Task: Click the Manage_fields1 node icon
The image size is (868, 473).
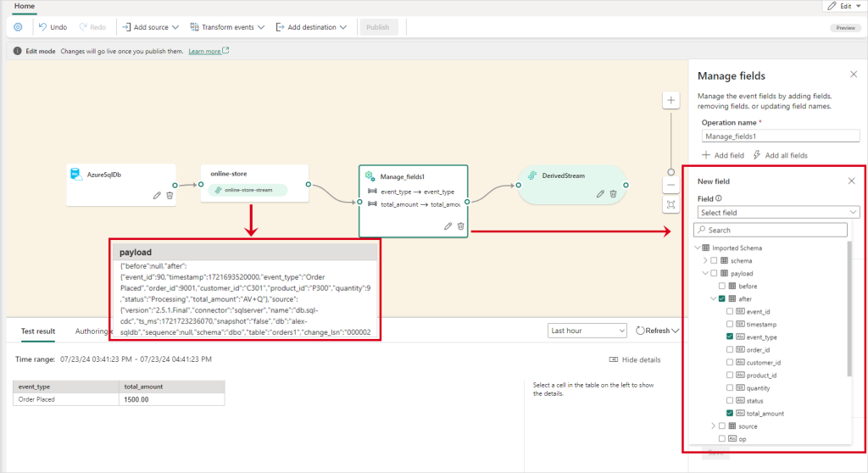Action: [x=370, y=176]
